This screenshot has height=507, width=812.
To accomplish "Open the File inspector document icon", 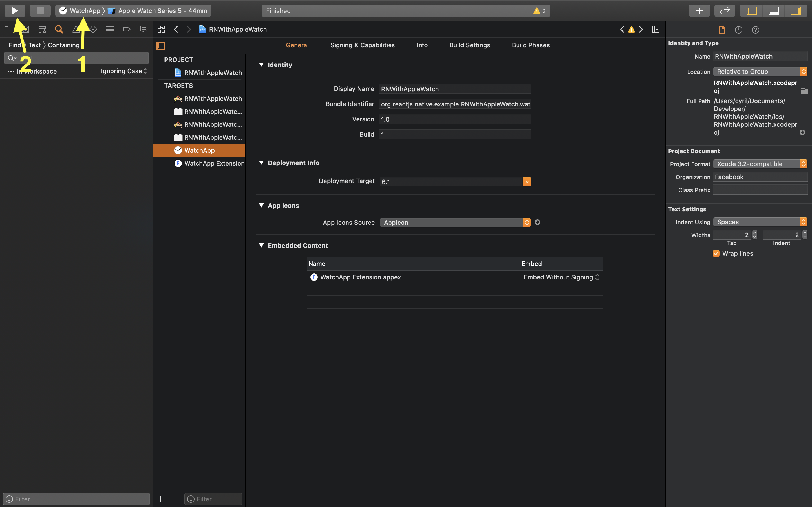I will coord(721,30).
